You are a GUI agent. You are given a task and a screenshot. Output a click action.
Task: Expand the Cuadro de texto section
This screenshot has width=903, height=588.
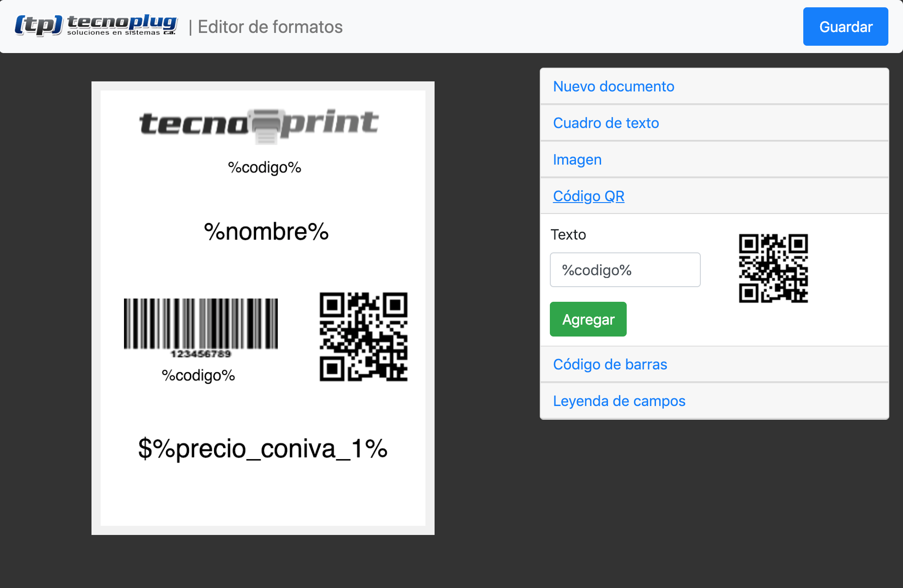point(606,123)
